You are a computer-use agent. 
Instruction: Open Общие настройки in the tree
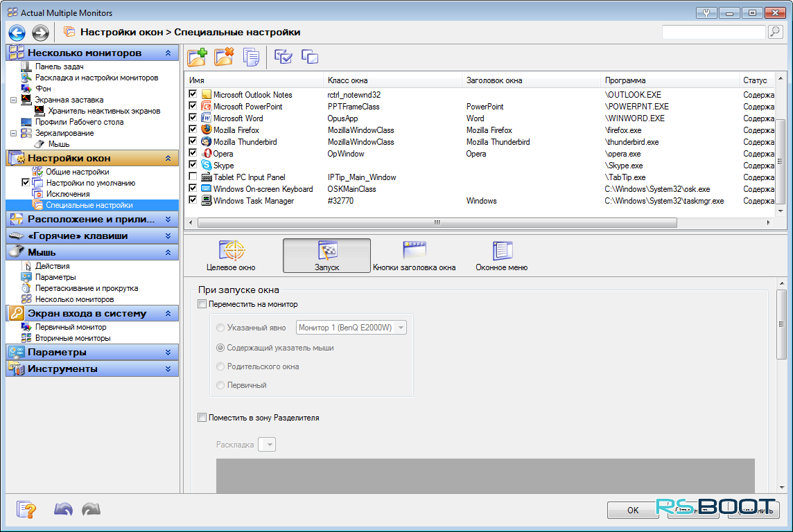point(78,172)
